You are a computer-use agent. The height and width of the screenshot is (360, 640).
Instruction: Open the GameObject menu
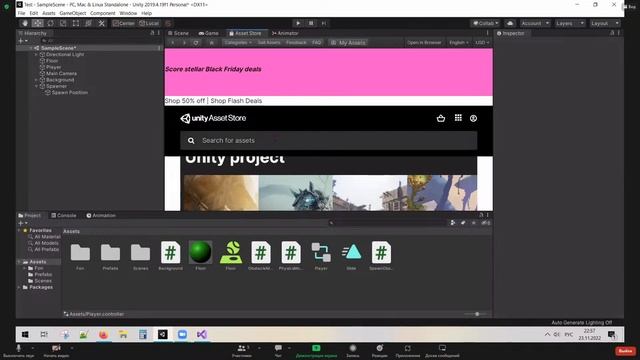click(73, 13)
